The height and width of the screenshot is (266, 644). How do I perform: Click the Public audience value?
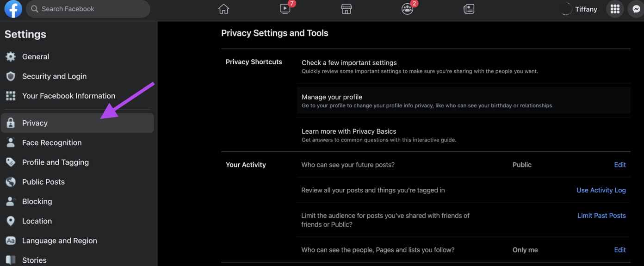[522, 165]
